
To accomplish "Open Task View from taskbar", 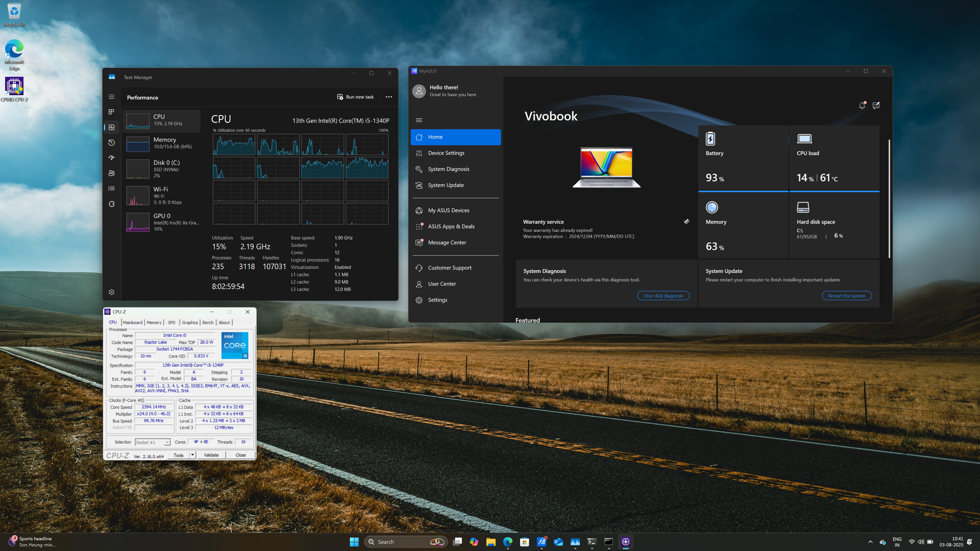I will click(457, 542).
